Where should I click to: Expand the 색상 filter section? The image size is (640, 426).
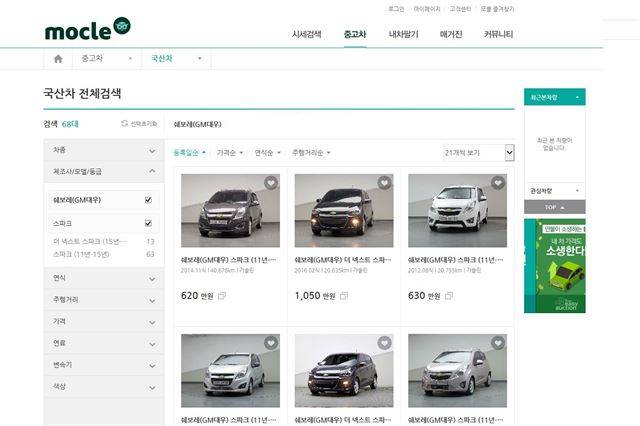pyautogui.click(x=104, y=386)
